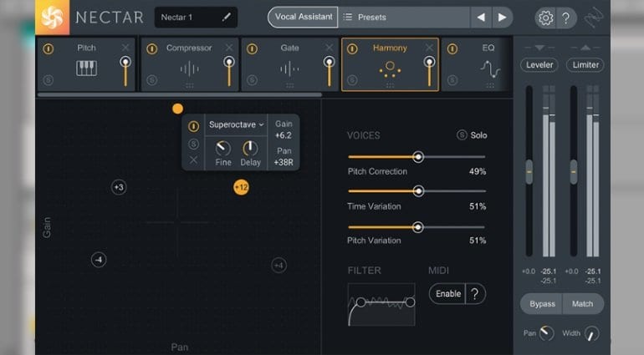Select the Harmony module
The height and width of the screenshot is (355, 644).
pos(390,64)
